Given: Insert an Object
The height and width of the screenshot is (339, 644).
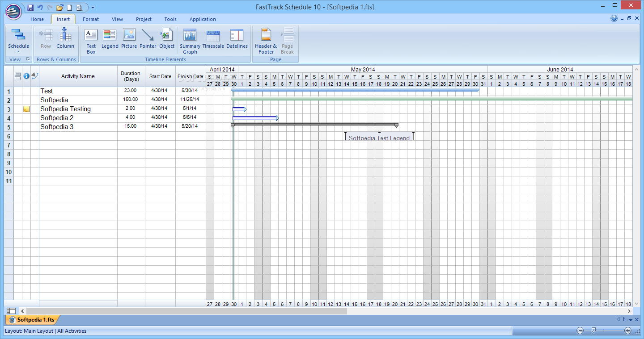Looking at the screenshot, I should point(167,39).
